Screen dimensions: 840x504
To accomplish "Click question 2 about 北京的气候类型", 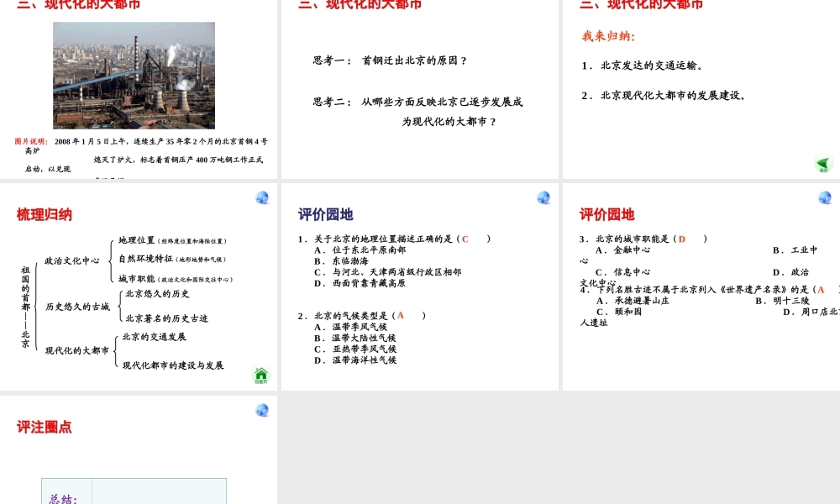I will click(361, 316).
